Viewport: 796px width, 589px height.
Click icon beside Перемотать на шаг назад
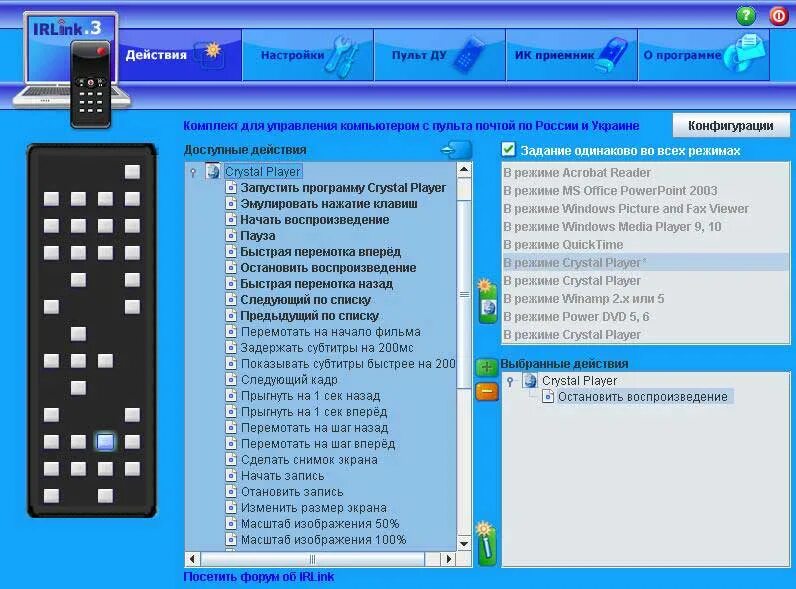pyautogui.click(x=231, y=428)
